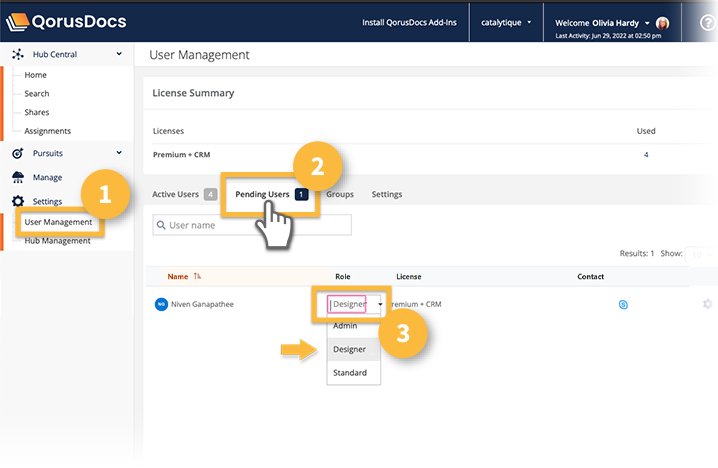718x468 pixels.
Task: Click the QorusDocs logo
Action: [x=66, y=22]
